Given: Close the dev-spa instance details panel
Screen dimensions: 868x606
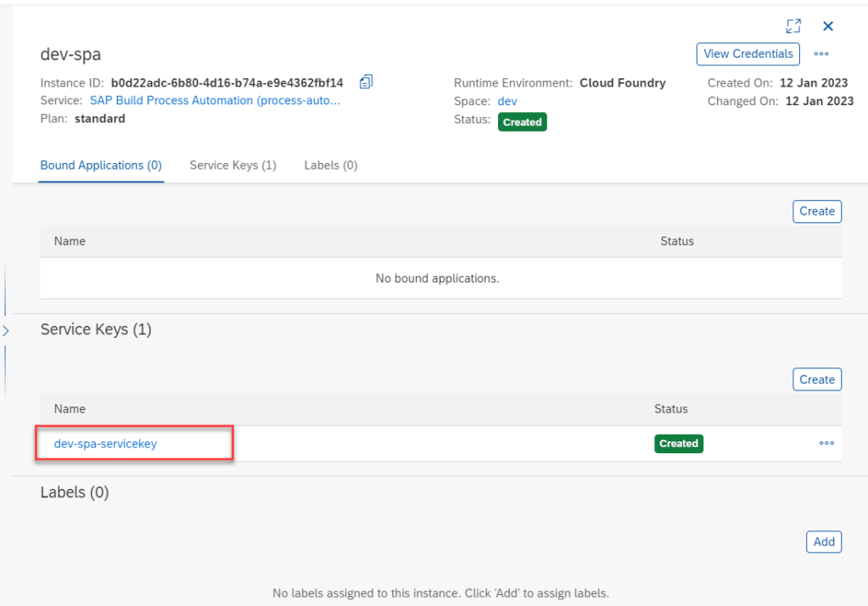Looking at the screenshot, I should 828,26.
